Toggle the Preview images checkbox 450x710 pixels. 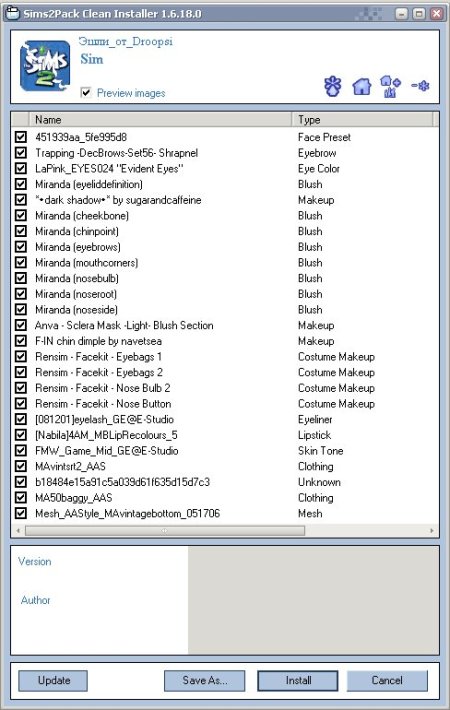(86, 92)
